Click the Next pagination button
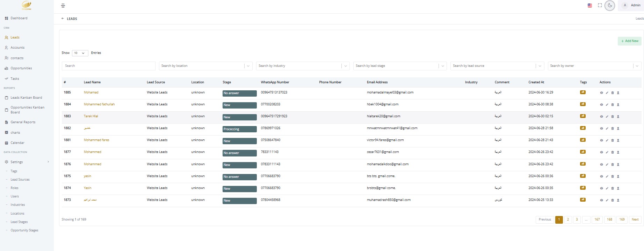Image resolution: width=644 pixels, height=251 pixels. point(635,219)
